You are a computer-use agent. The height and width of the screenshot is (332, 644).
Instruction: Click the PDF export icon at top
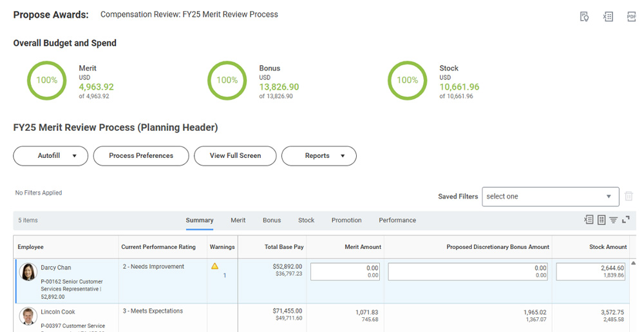click(x=631, y=17)
